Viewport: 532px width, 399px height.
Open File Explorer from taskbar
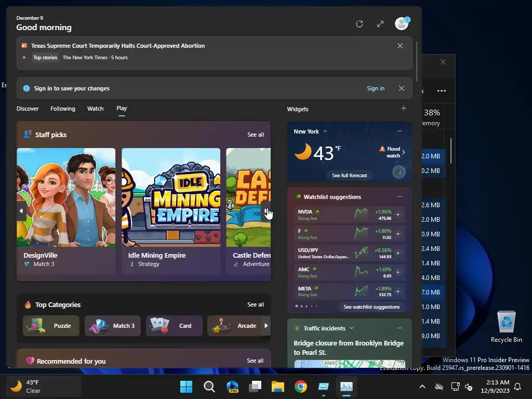tap(278, 387)
